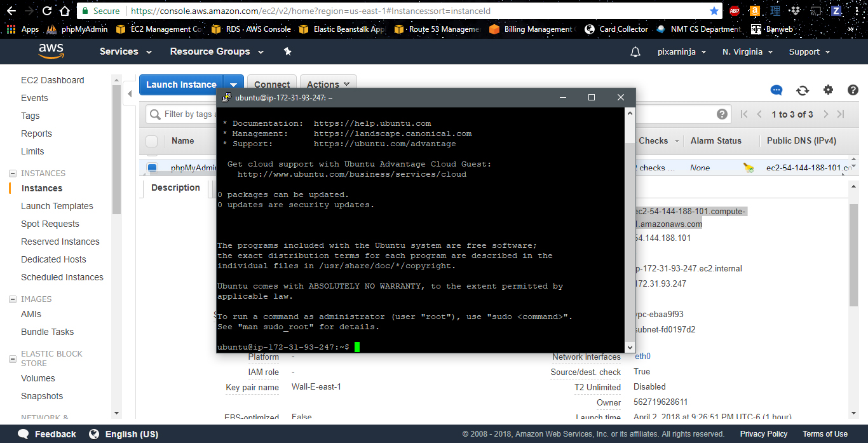868x443 pixels.
Task: Open the Actions dropdown menu
Action: [329, 85]
